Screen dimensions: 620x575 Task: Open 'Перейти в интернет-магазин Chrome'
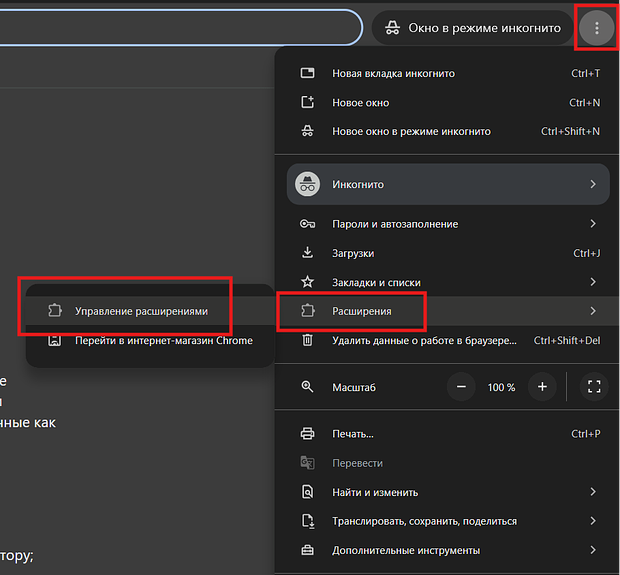click(149, 340)
